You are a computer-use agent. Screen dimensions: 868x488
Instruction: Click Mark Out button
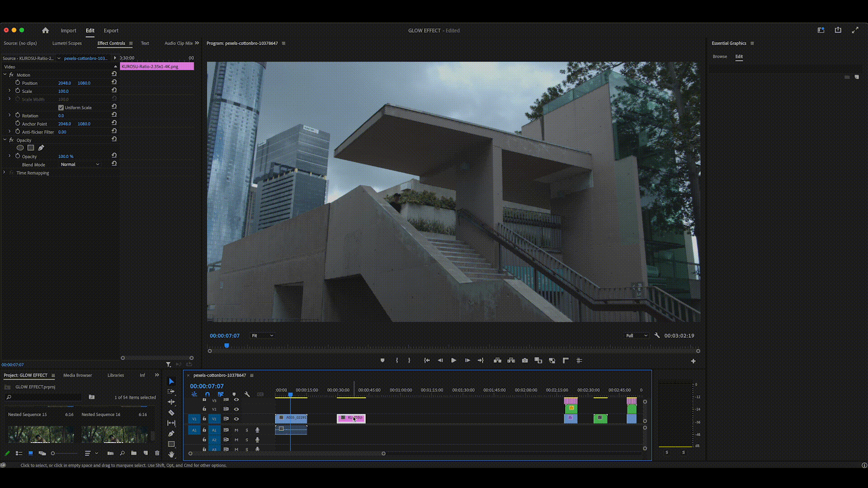410,361
